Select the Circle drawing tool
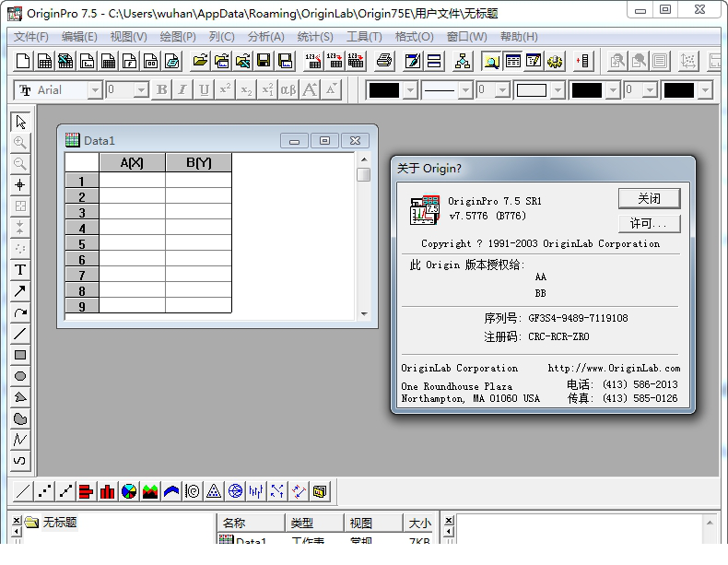728x565 pixels. [20, 376]
